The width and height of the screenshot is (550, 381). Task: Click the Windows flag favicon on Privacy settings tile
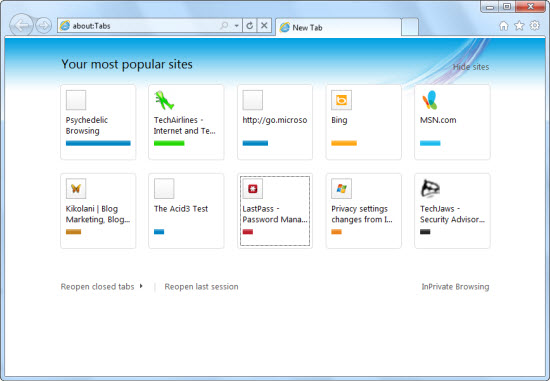point(341,189)
